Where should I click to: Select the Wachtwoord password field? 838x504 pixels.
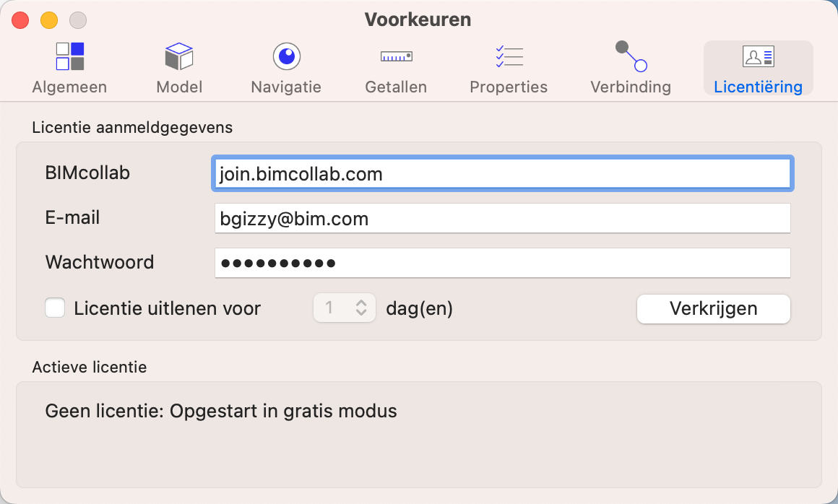pos(502,263)
